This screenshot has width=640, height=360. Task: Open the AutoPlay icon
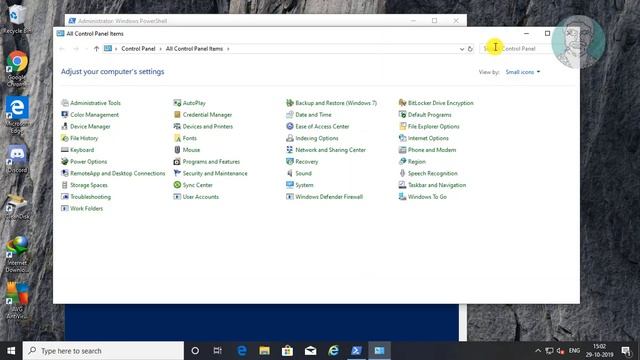click(x=177, y=103)
